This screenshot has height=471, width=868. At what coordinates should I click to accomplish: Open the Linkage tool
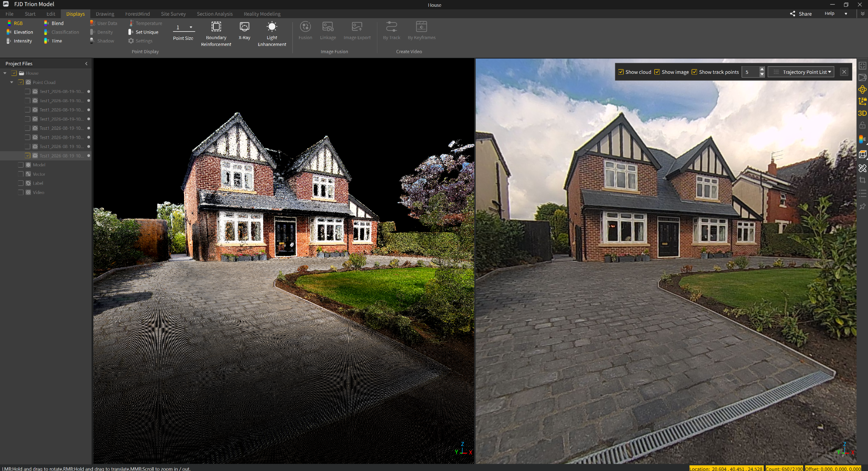328,31
